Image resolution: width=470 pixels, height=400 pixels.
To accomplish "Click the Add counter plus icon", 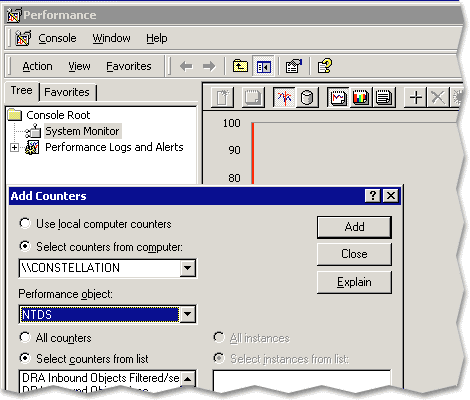I will point(416,98).
